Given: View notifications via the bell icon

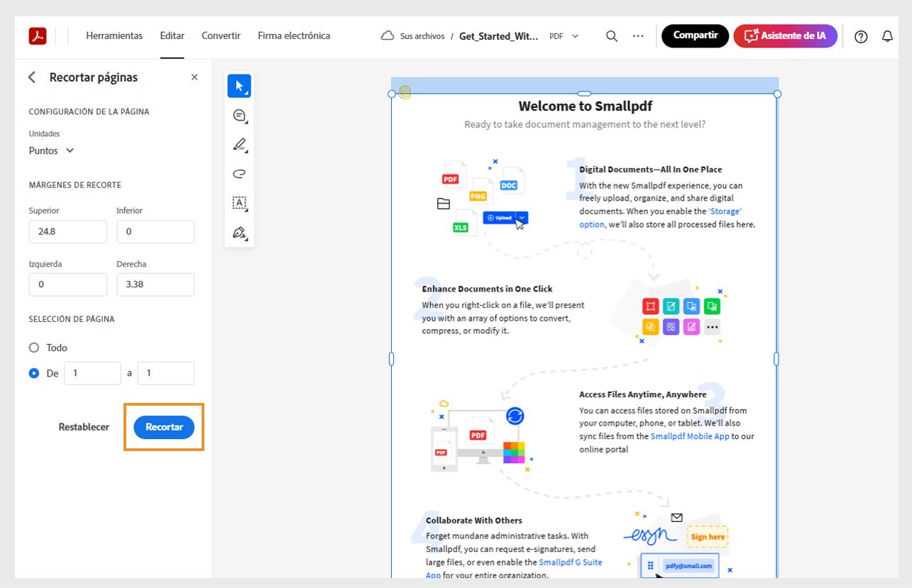Looking at the screenshot, I should point(887,36).
